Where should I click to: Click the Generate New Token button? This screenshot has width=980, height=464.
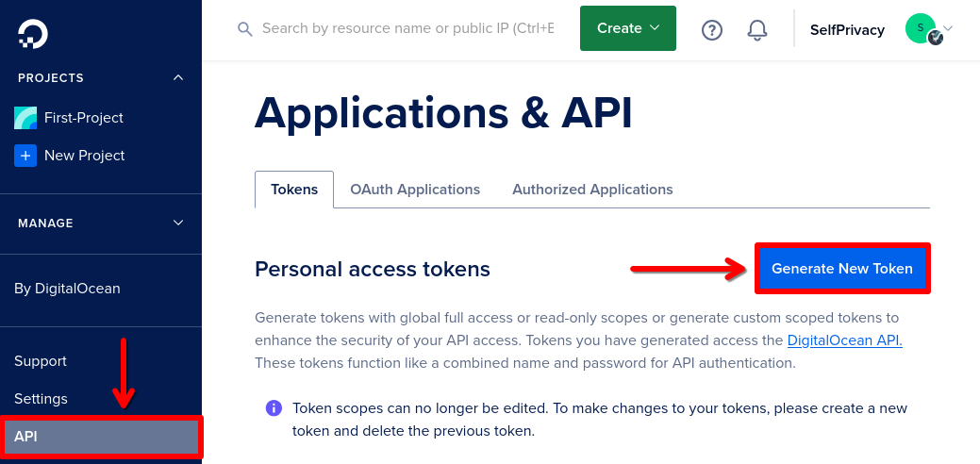(842, 269)
